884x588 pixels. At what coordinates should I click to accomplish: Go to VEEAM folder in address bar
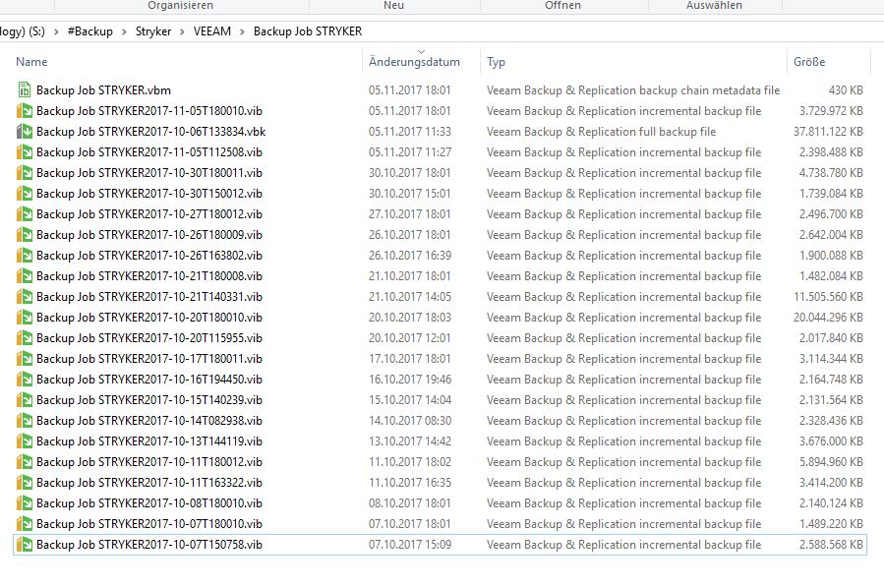tap(212, 31)
